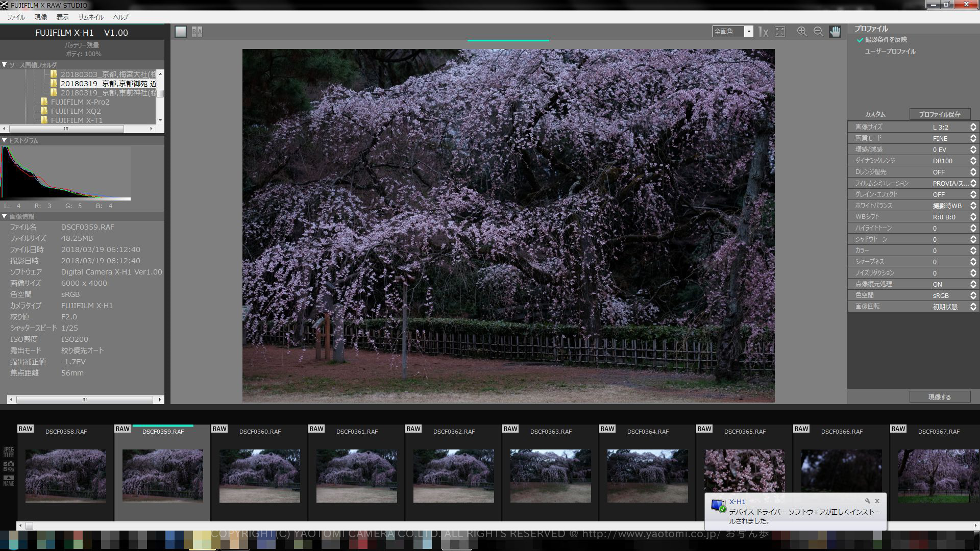Adjust the シャドウトーン value

pyautogui.click(x=914, y=239)
